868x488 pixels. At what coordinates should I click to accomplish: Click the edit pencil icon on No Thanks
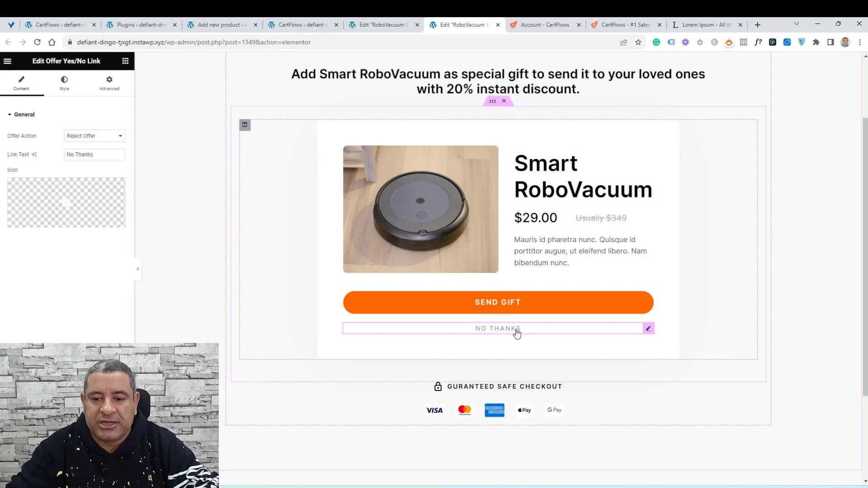pos(648,328)
